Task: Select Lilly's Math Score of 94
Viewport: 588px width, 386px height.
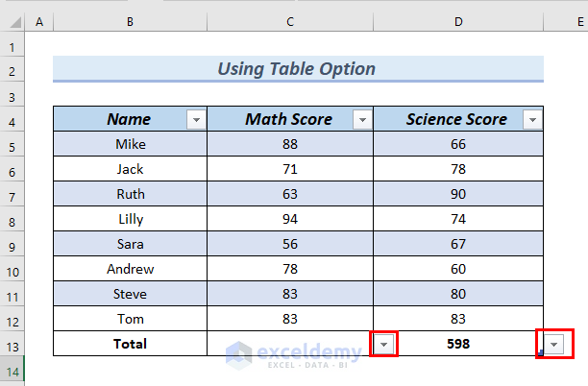Action: 289,219
